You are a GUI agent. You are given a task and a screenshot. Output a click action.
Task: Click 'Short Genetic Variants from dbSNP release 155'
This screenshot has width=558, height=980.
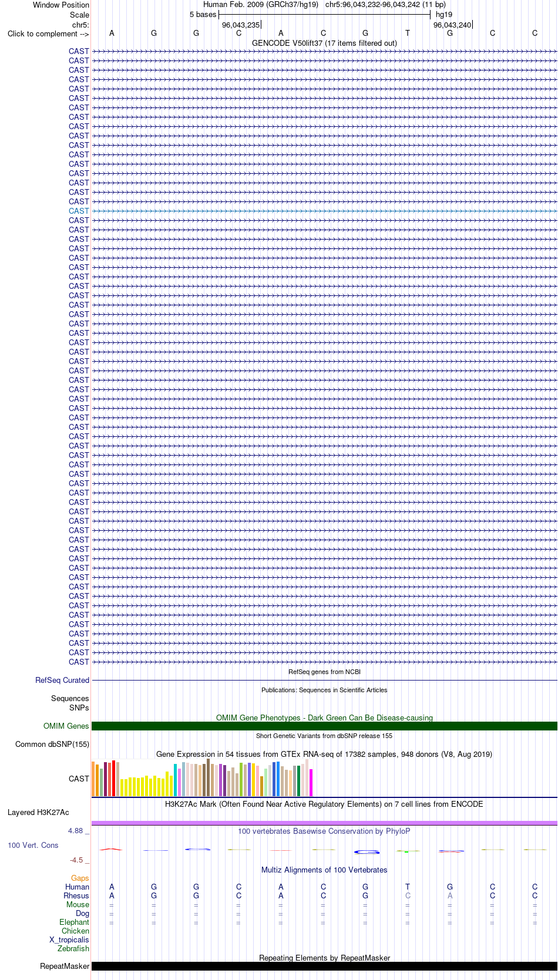point(324,736)
